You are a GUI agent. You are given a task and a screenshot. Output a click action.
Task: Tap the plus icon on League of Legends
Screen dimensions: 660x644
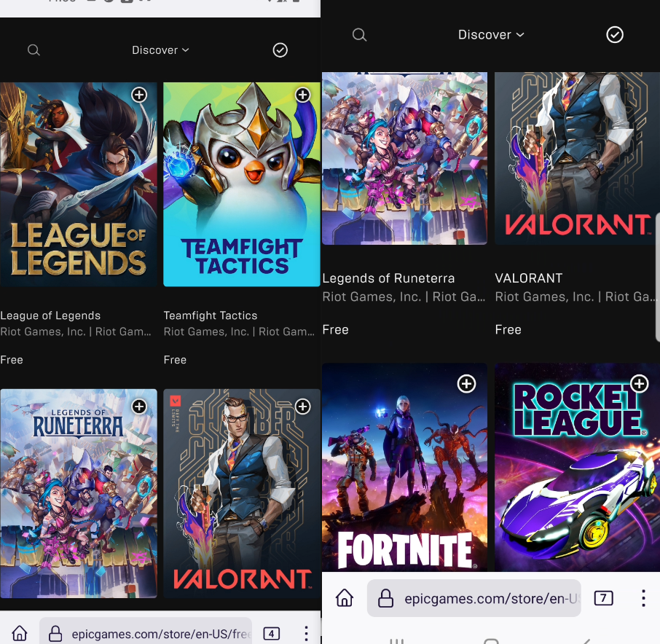(x=139, y=95)
